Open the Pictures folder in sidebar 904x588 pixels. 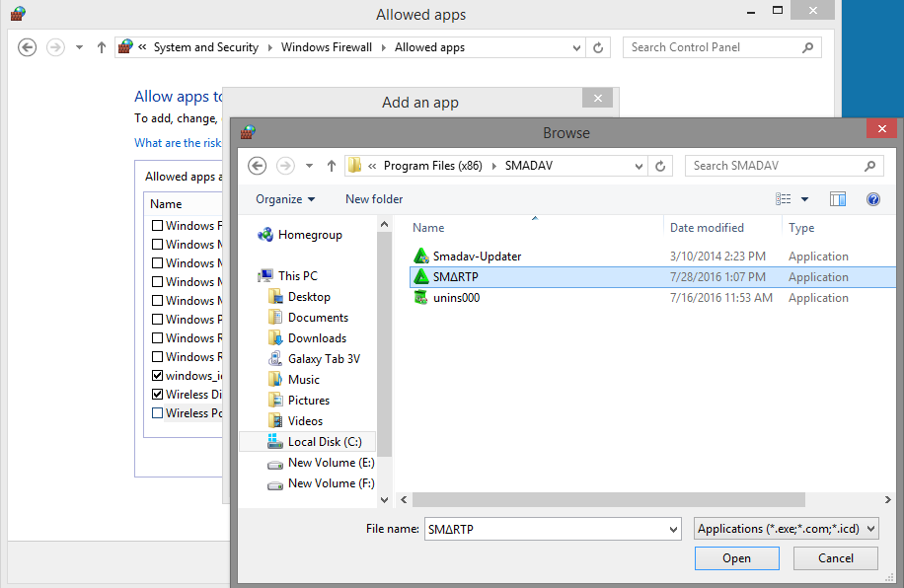[x=299, y=401]
